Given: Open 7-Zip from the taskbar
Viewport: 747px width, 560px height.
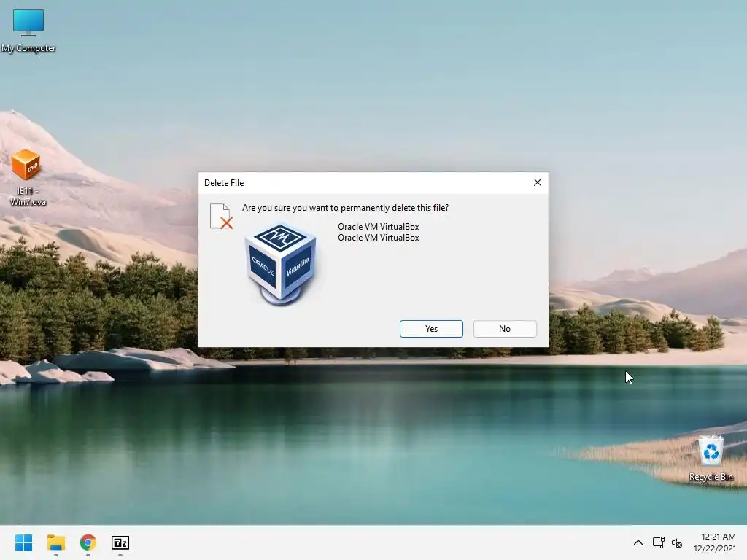Looking at the screenshot, I should (120, 542).
